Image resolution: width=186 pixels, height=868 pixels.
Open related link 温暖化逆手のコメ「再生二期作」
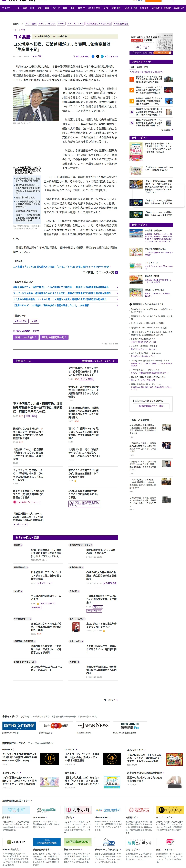(x=65, y=287)
